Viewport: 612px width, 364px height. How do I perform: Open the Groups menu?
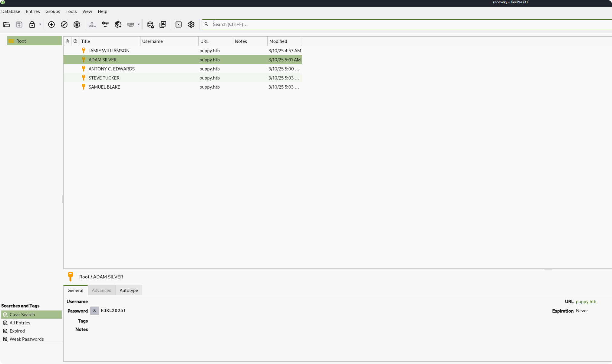[53, 11]
